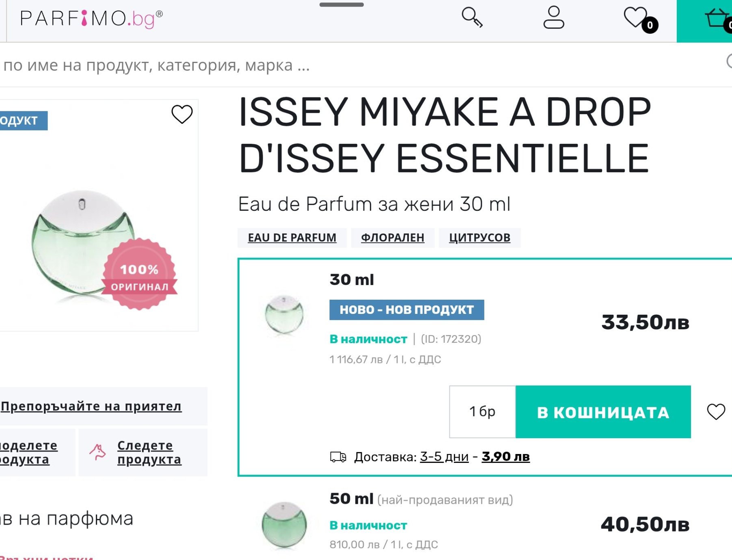Toggle favorite heart on product image
The width and height of the screenshot is (732, 560).
182,114
